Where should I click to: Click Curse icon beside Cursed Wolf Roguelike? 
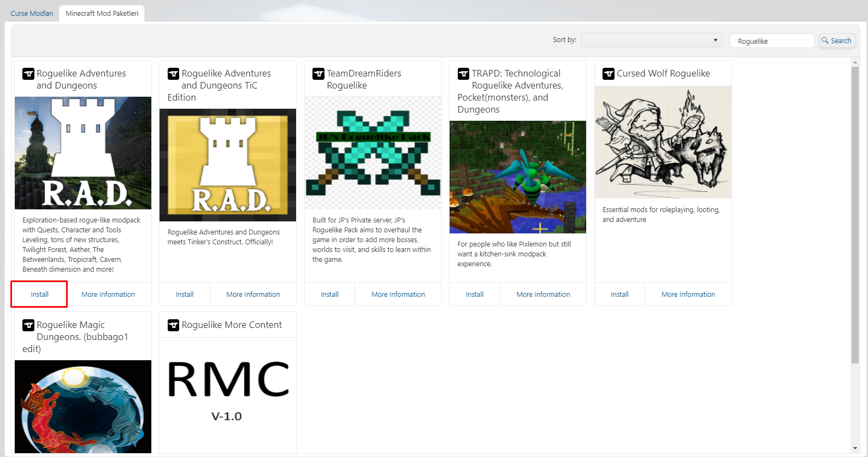click(x=609, y=74)
